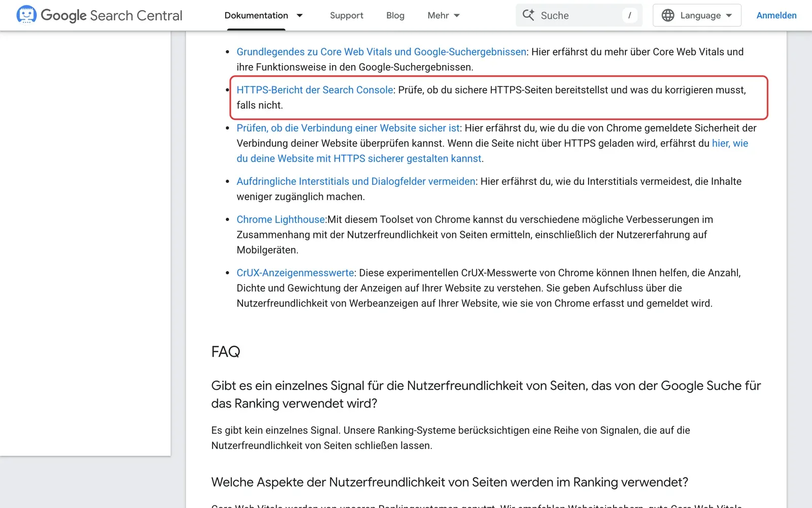Open the Blog tab
The width and height of the screenshot is (812, 508).
coord(395,15)
